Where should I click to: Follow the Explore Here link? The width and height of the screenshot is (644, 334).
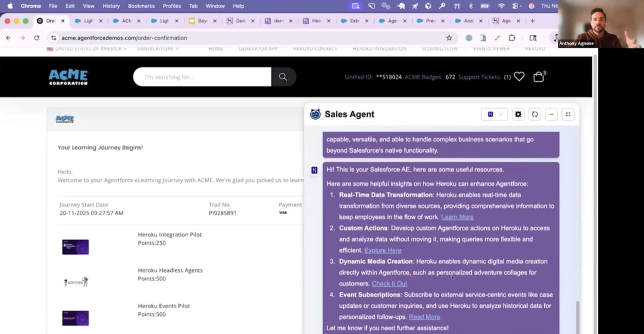[x=383, y=251]
